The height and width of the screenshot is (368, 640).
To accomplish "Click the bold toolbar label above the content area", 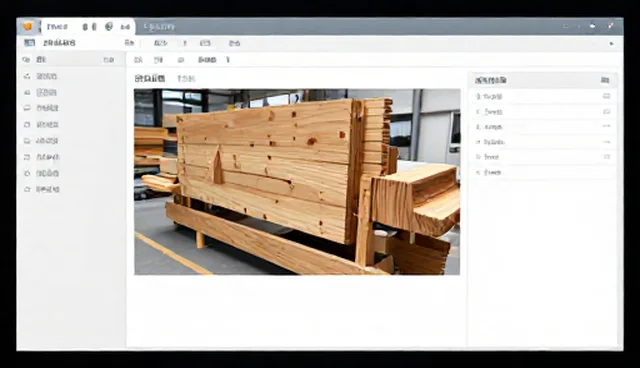I will pyautogui.click(x=207, y=60).
